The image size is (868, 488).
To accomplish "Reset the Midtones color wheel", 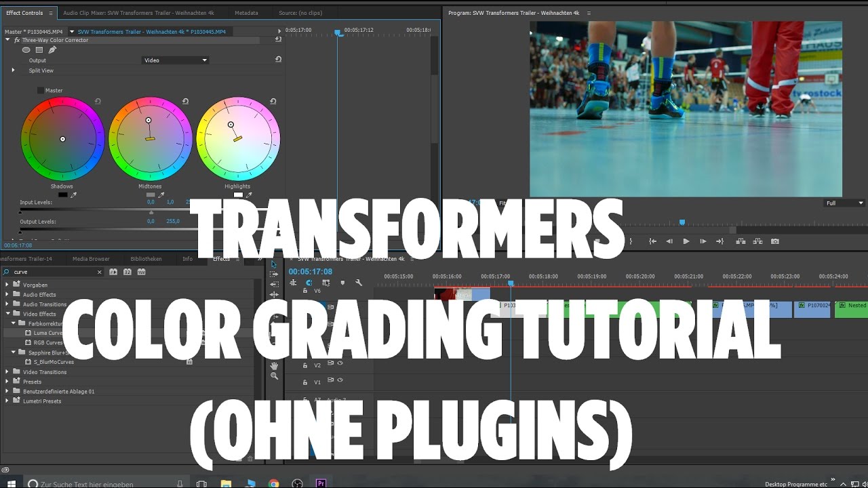I will tap(185, 102).
